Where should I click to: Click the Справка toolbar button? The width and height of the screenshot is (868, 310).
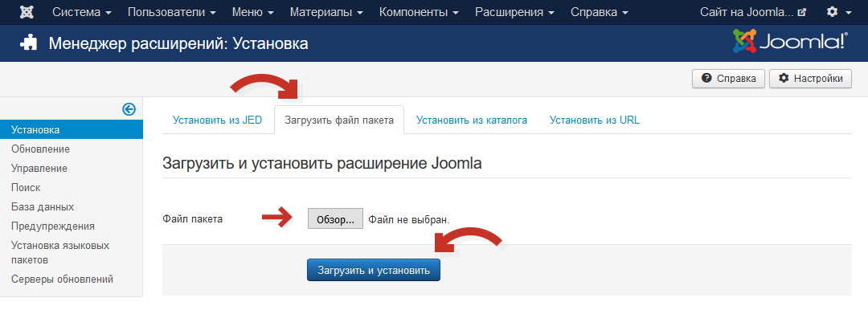pos(728,79)
